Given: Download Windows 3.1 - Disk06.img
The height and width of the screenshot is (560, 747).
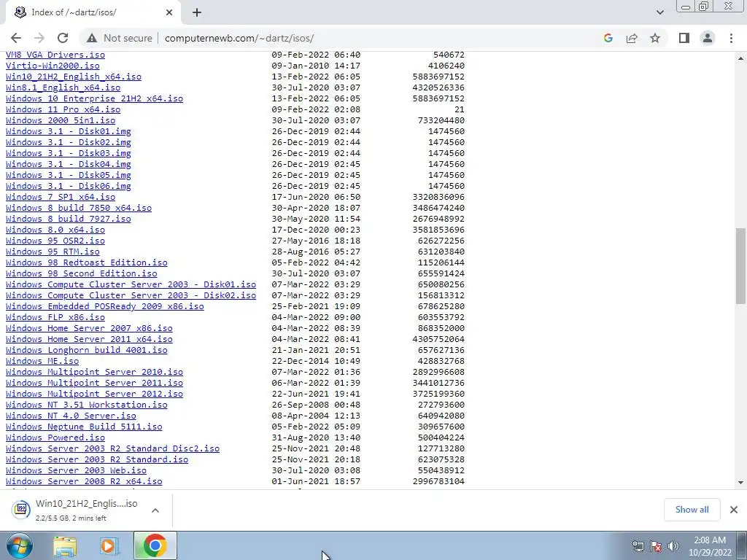Looking at the screenshot, I should 68,186.
